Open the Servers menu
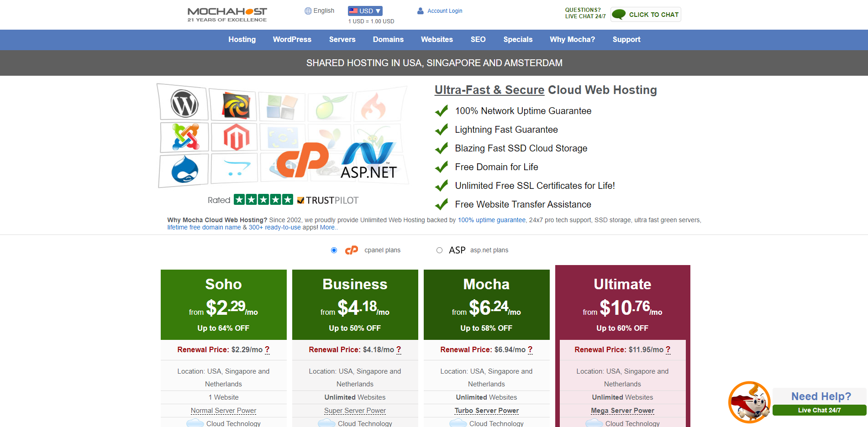The image size is (868, 427). 342,40
